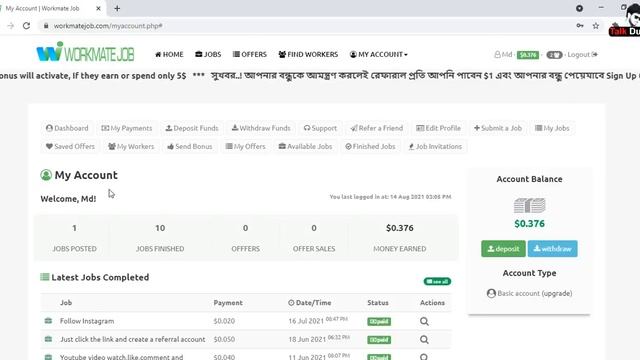
Task: Go to JOBS in top navigation
Action: click(x=208, y=54)
